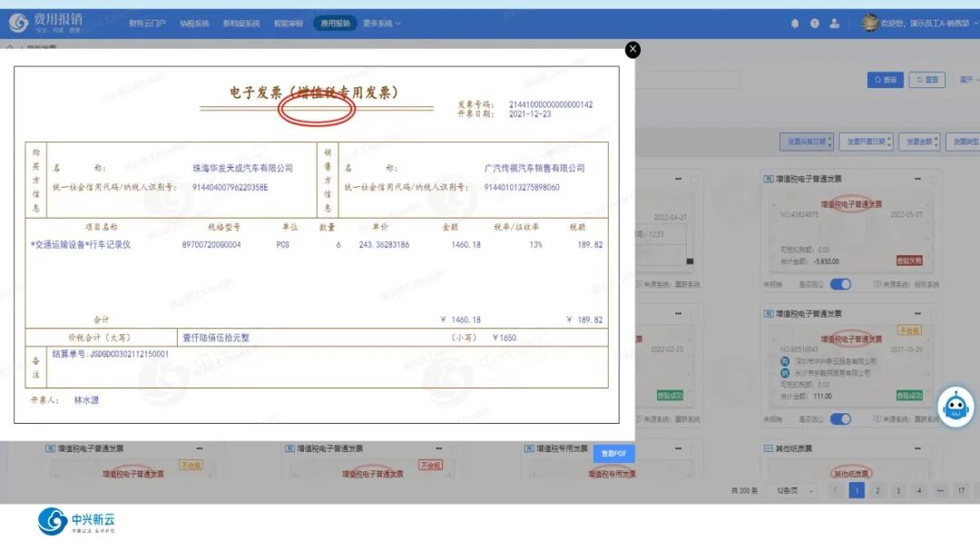Open more options on the 111.00 invoice card

point(917,313)
